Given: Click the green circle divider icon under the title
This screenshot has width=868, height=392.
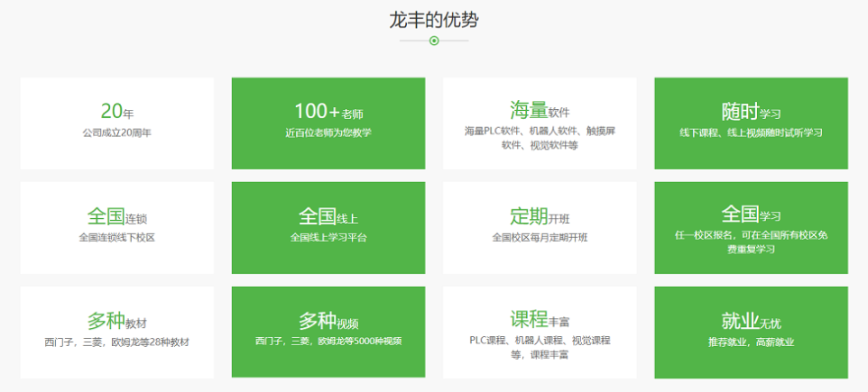Looking at the screenshot, I should point(434,41).
